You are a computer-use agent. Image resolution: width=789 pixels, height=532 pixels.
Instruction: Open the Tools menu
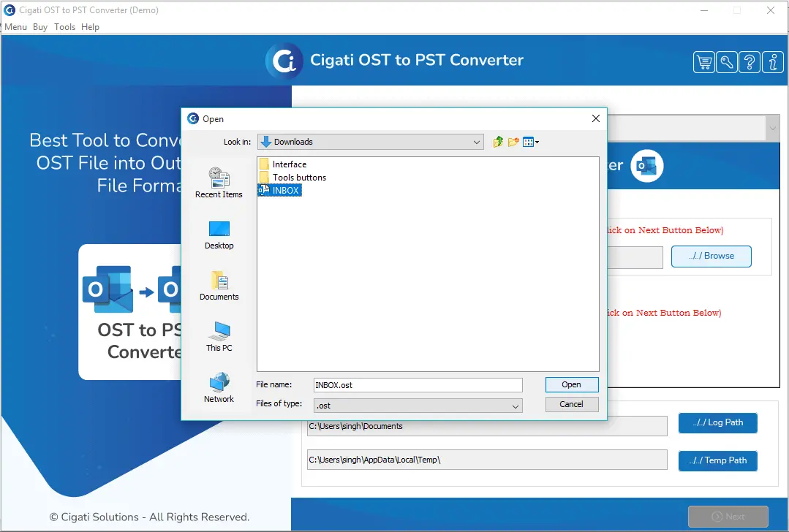pos(65,27)
